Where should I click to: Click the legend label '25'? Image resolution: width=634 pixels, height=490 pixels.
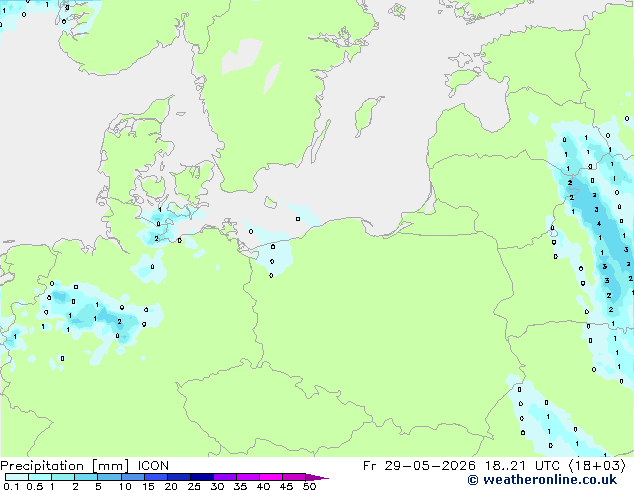(x=194, y=486)
